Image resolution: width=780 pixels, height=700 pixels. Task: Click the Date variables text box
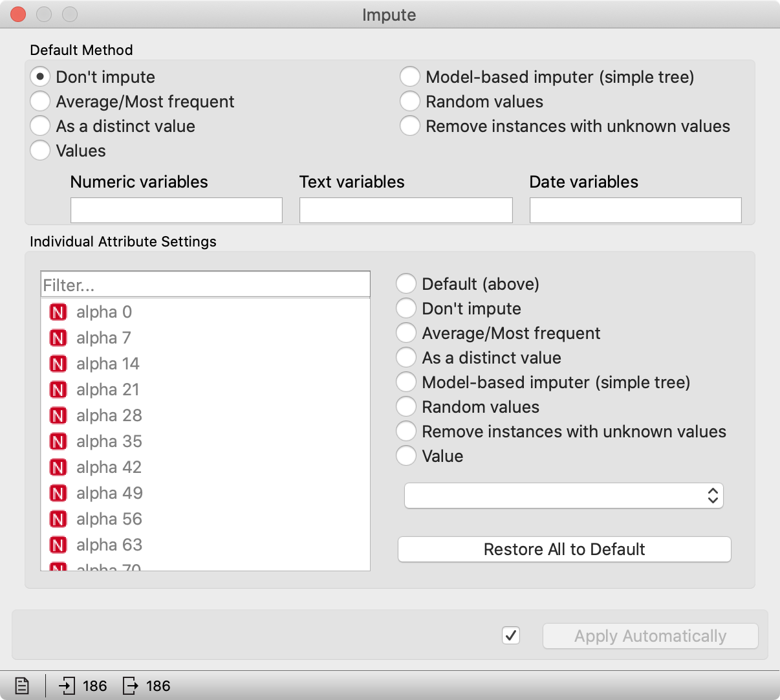pos(634,210)
